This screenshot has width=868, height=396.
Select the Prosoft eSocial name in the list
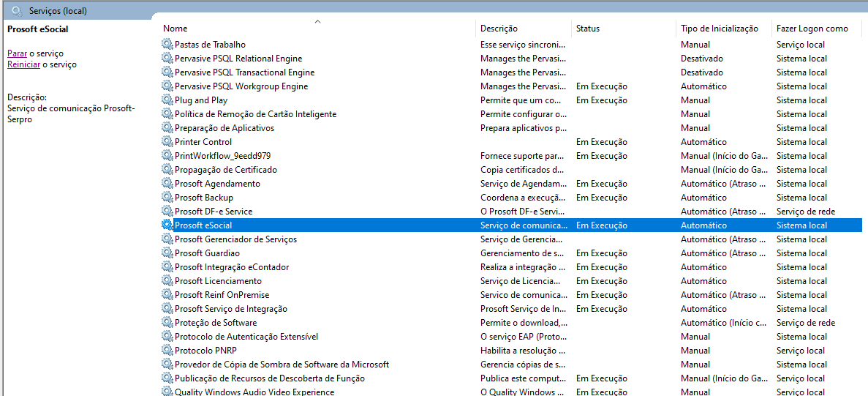click(203, 225)
